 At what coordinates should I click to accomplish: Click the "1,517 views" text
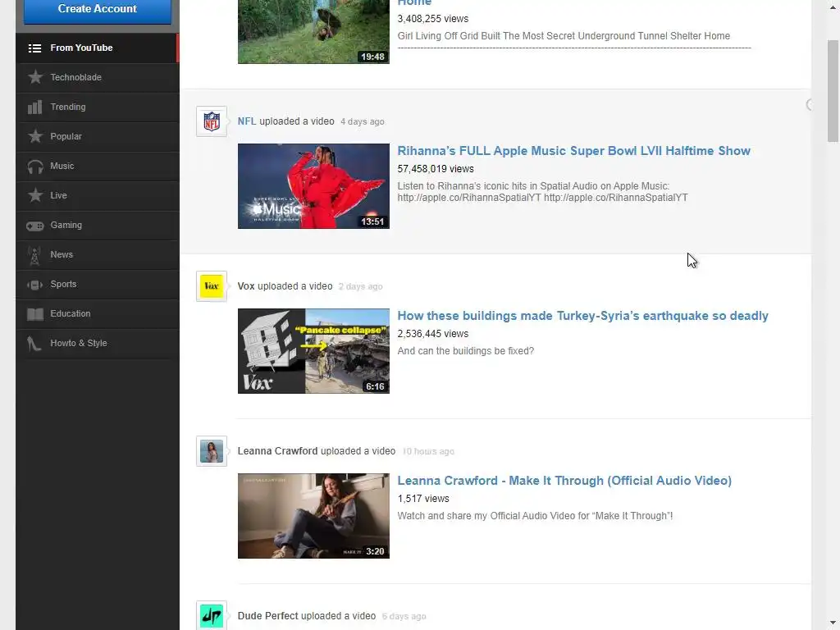423,499
